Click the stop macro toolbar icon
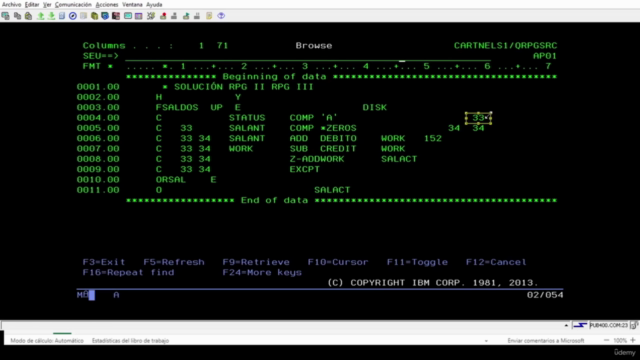The height and width of the screenshot is (360, 640). [174, 16]
